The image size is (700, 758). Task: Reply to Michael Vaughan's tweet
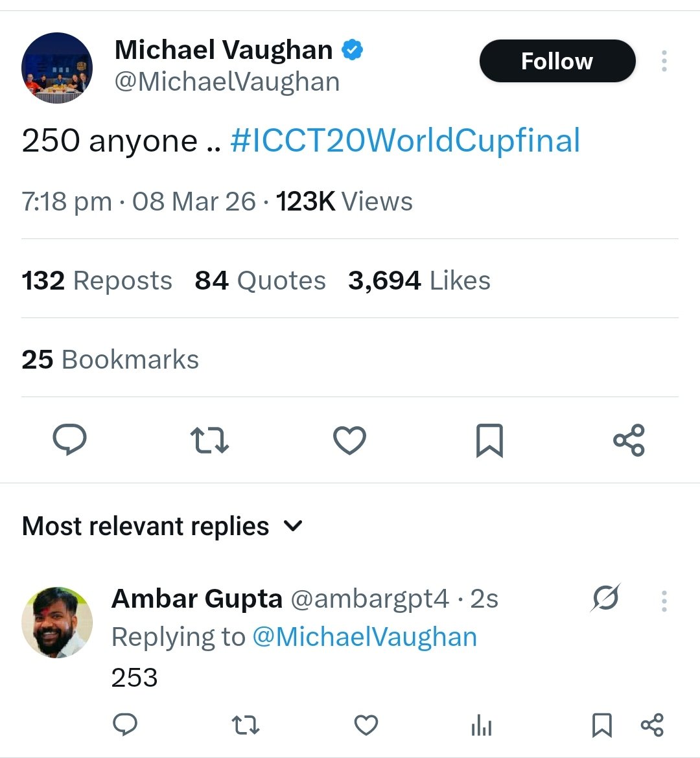point(69,440)
